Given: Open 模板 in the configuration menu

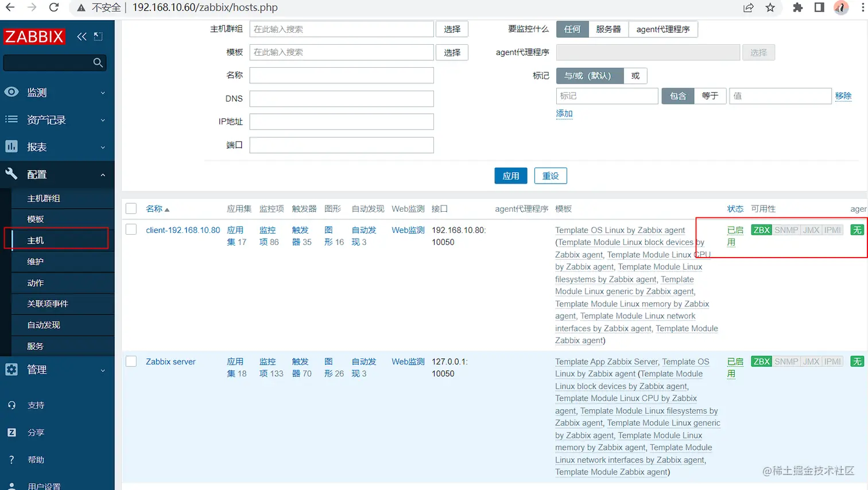Looking at the screenshot, I should point(63,219).
